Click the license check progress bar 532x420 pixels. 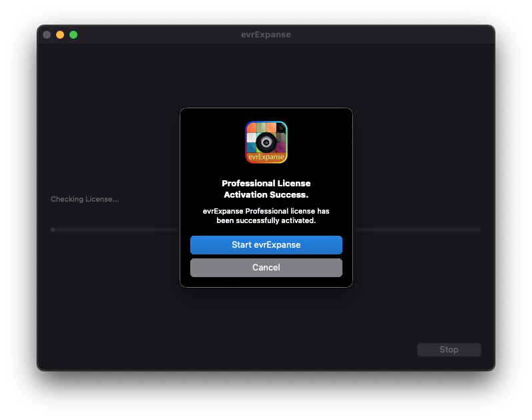[x=266, y=230]
